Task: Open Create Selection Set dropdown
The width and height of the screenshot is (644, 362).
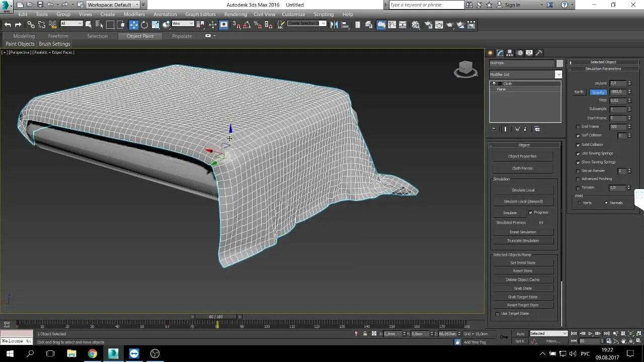Action: pos(307,24)
